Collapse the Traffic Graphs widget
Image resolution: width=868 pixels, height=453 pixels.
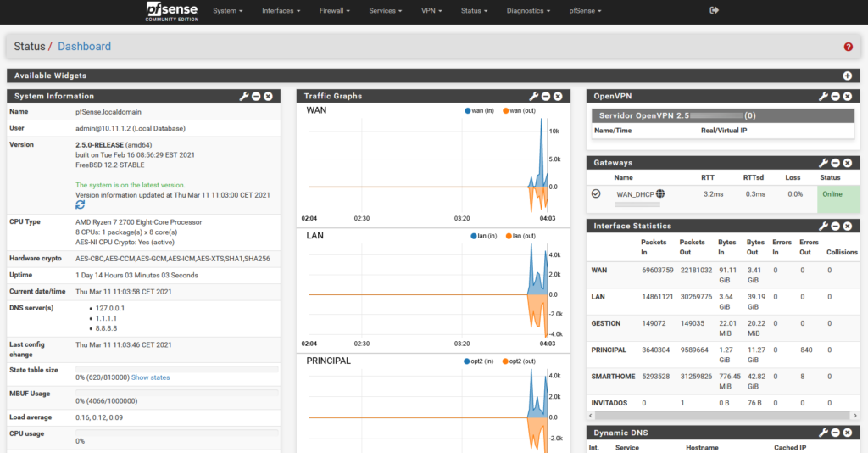click(x=546, y=97)
